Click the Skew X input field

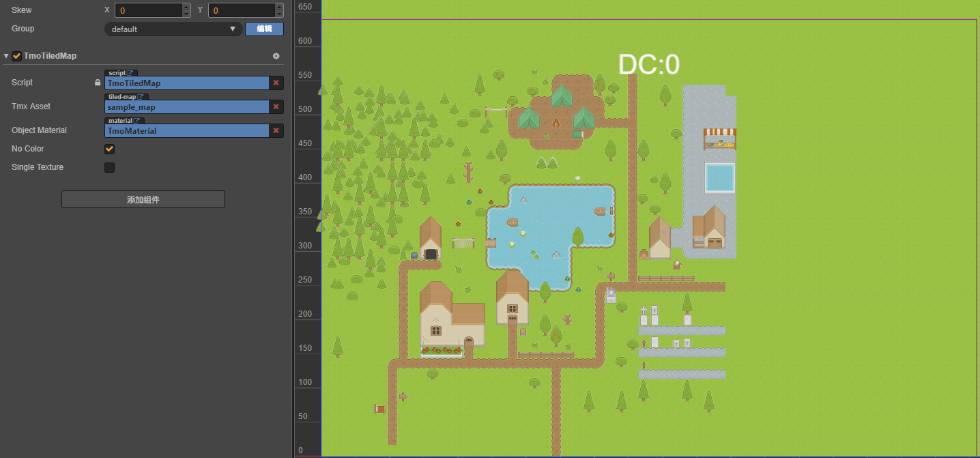148,10
